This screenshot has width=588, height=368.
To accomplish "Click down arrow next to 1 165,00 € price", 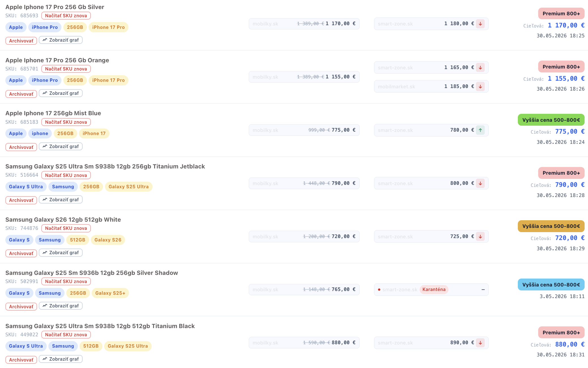I will 480,68.
